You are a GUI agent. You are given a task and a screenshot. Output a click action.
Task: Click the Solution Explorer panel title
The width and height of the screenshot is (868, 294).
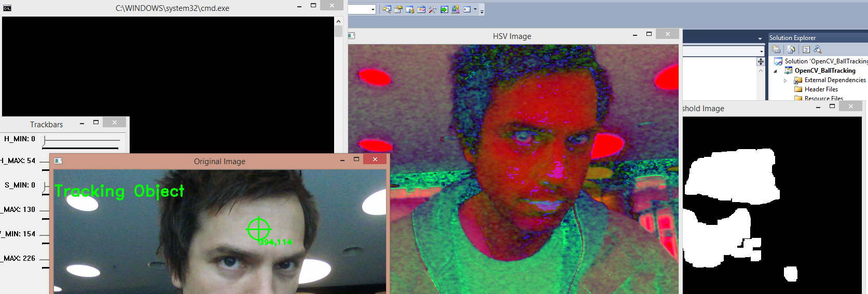792,38
